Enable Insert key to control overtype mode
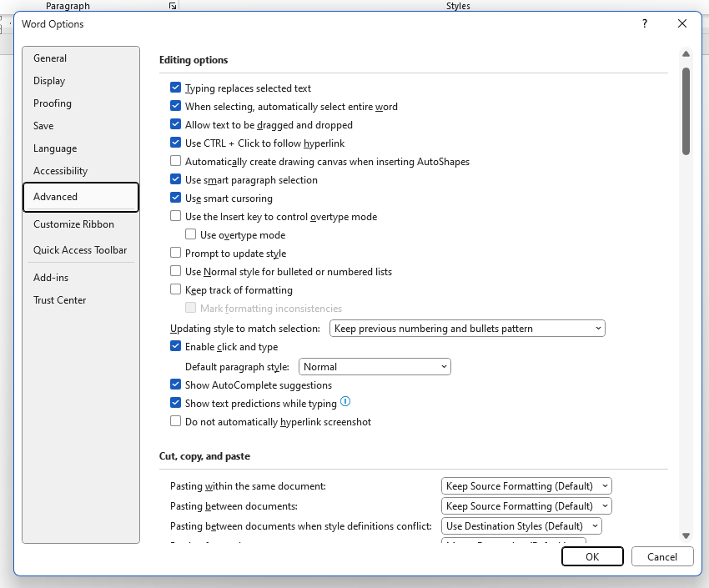The image size is (709, 588). (x=175, y=216)
